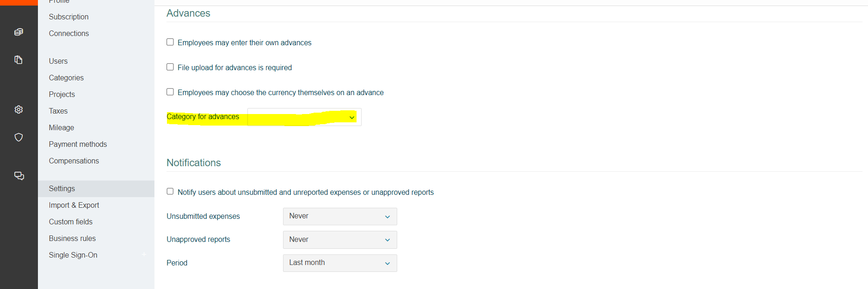Open the chat bubbles icon in the sidebar
Image resolution: width=868 pixels, height=289 pixels.
point(18,176)
